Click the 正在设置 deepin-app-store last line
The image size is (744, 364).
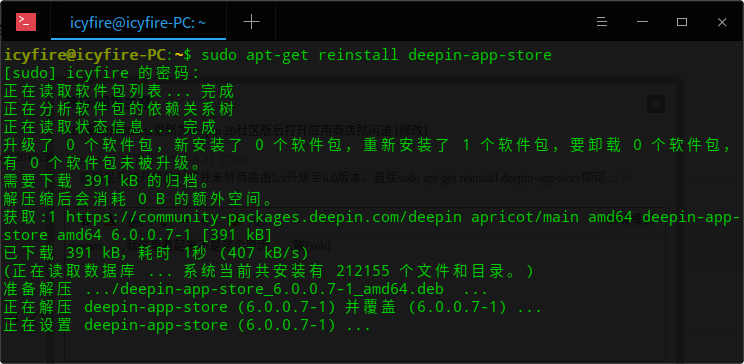pyautogui.click(x=187, y=325)
